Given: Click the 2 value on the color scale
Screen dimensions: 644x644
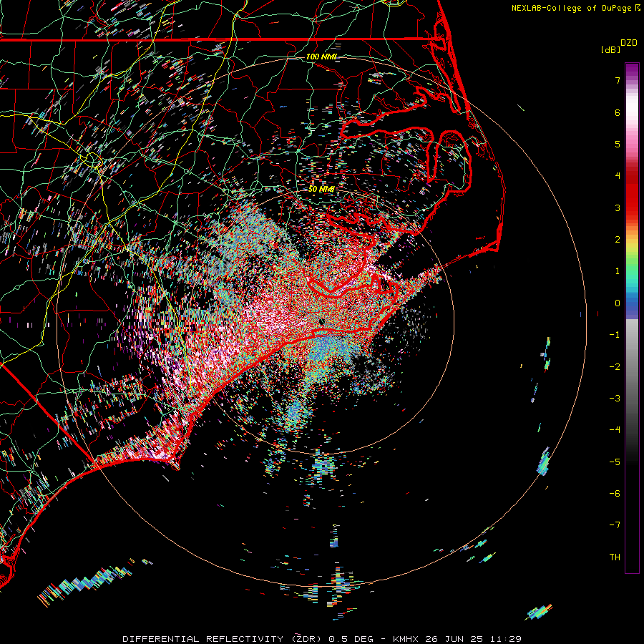Looking at the screenshot, I should point(618,240).
